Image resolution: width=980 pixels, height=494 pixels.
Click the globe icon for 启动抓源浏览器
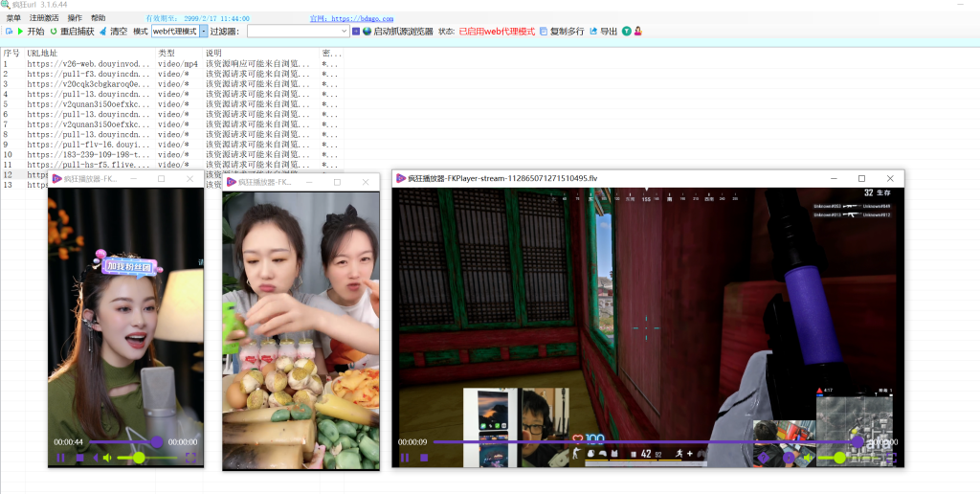coord(367,32)
